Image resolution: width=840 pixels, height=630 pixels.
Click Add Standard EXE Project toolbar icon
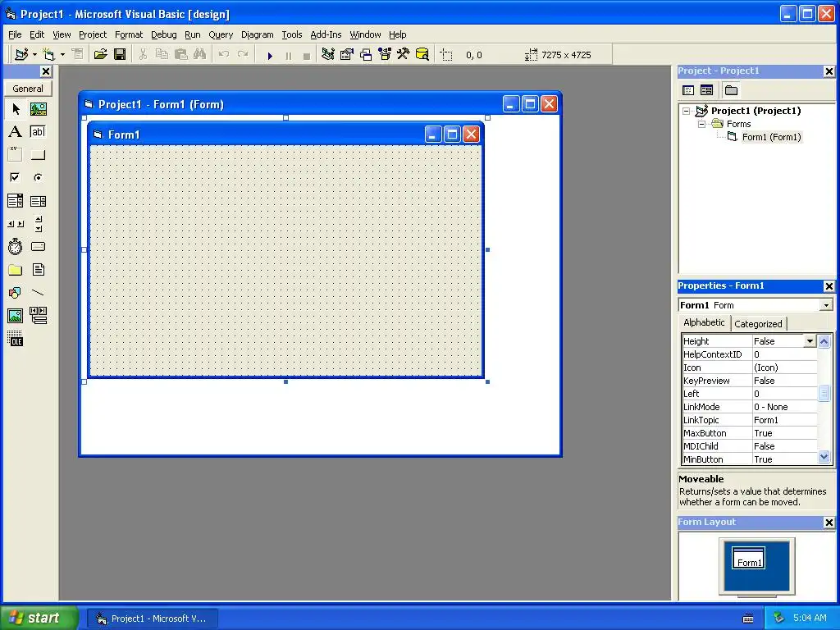point(22,55)
